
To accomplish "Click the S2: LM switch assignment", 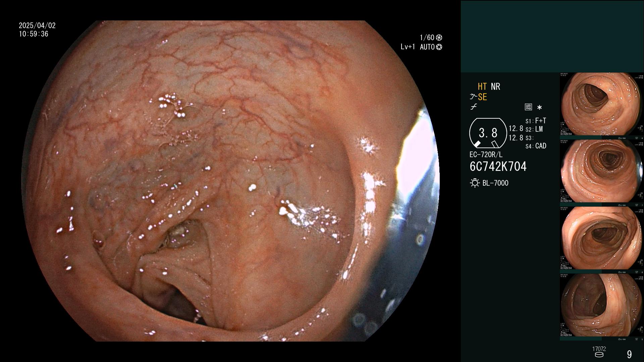I will point(534,129).
